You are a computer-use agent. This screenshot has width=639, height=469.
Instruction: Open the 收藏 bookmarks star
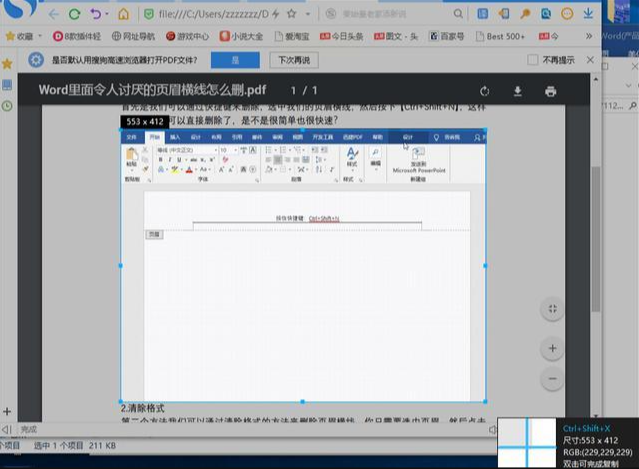pos(10,37)
